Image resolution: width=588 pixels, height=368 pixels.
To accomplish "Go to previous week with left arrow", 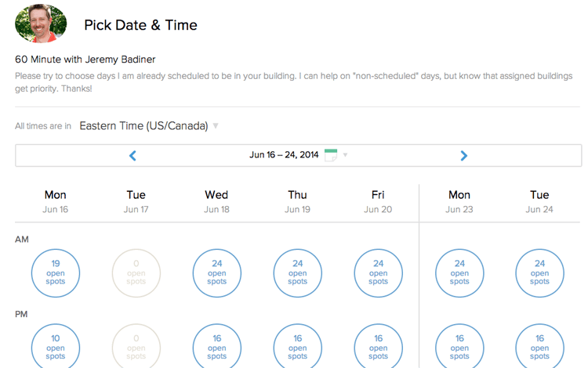I will point(132,156).
